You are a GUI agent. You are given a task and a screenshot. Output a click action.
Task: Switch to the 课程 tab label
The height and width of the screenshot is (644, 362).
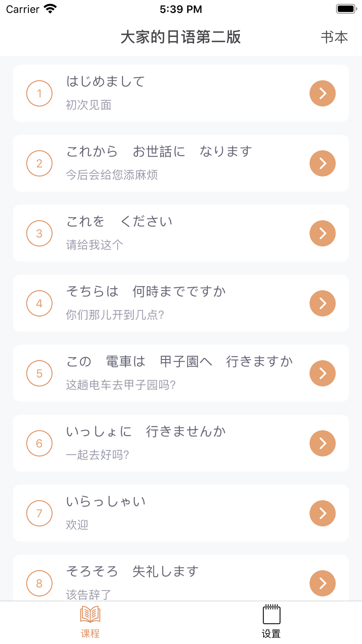click(x=90, y=633)
